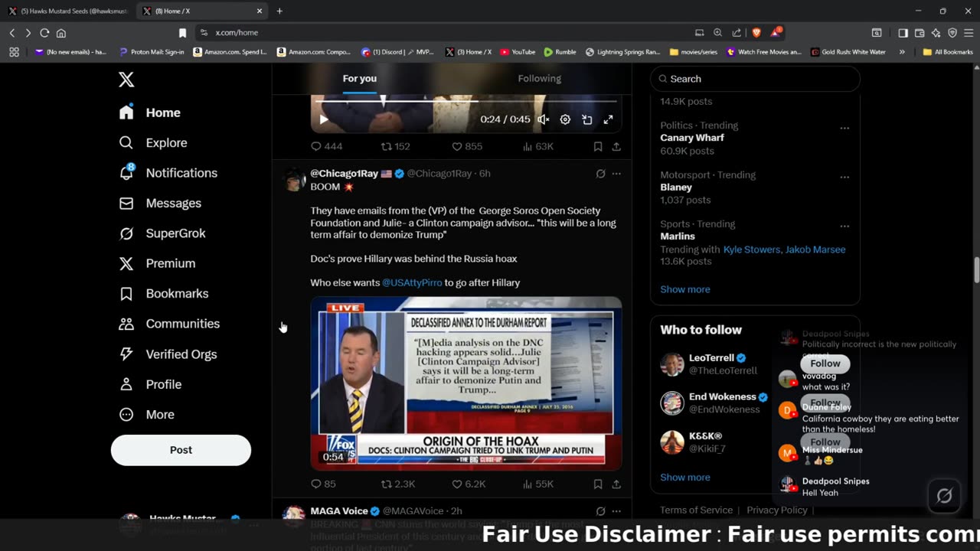Open the YouTube bookmark
The width and height of the screenshot is (980, 551).
tap(518, 52)
